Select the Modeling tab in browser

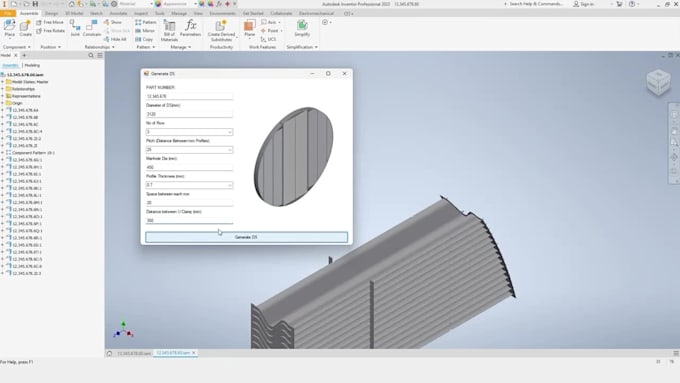coord(32,65)
